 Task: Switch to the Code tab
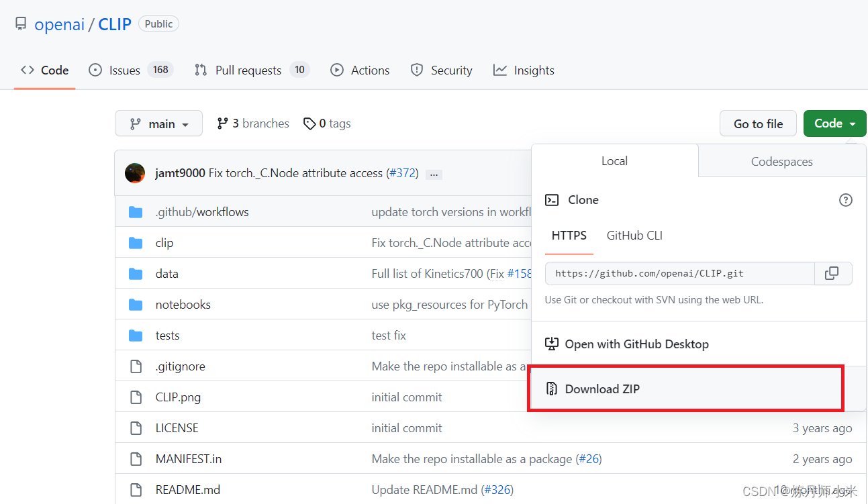pyautogui.click(x=45, y=70)
